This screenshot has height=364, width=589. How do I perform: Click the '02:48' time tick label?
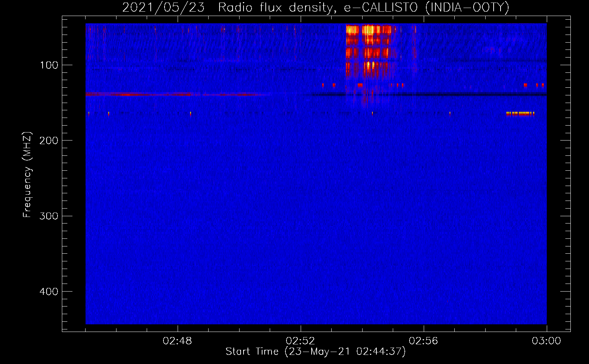177,341
